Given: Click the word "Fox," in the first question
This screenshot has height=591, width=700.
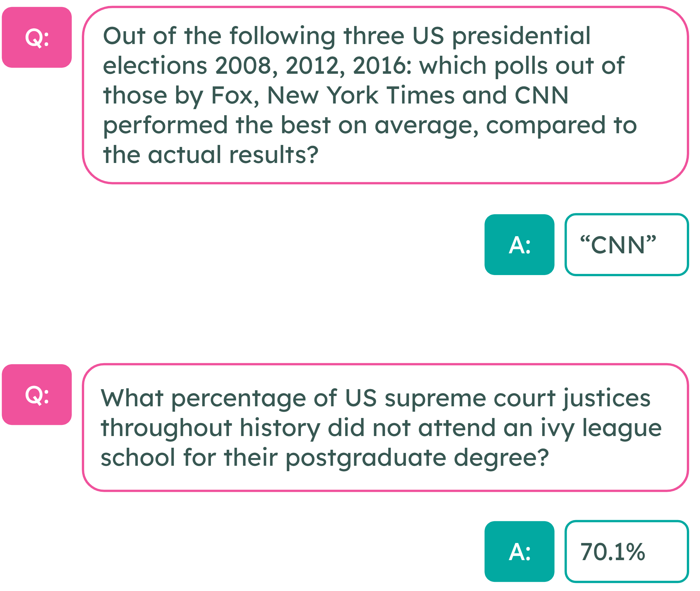Looking at the screenshot, I should [235, 95].
